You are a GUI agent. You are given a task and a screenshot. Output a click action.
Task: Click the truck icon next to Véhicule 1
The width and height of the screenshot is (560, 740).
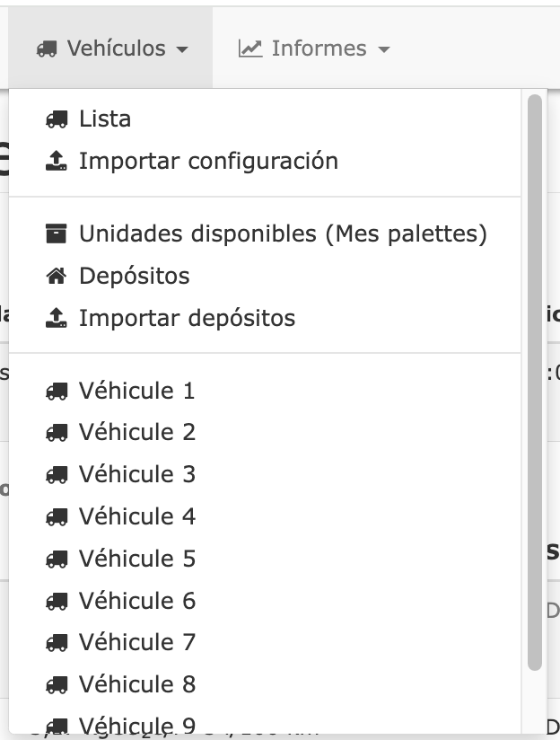pyautogui.click(x=57, y=392)
